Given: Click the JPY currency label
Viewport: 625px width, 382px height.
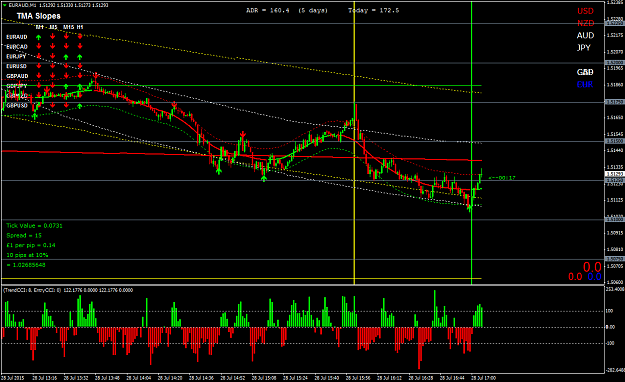Looking at the screenshot, I should tap(584, 47).
